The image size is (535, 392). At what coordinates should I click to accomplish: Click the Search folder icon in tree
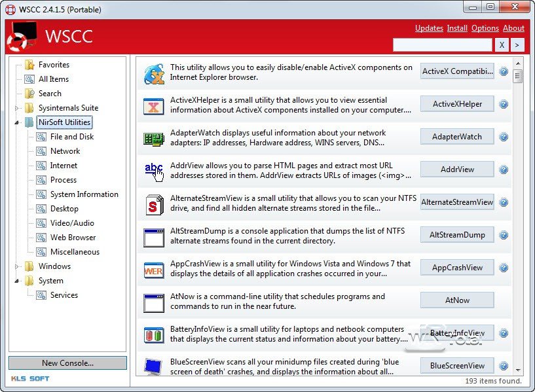[x=29, y=94]
